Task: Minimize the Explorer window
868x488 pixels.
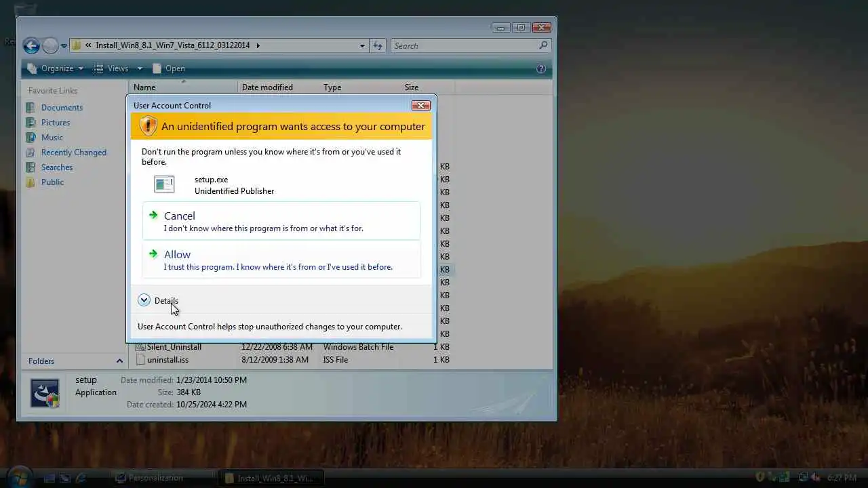Action: (501, 27)
